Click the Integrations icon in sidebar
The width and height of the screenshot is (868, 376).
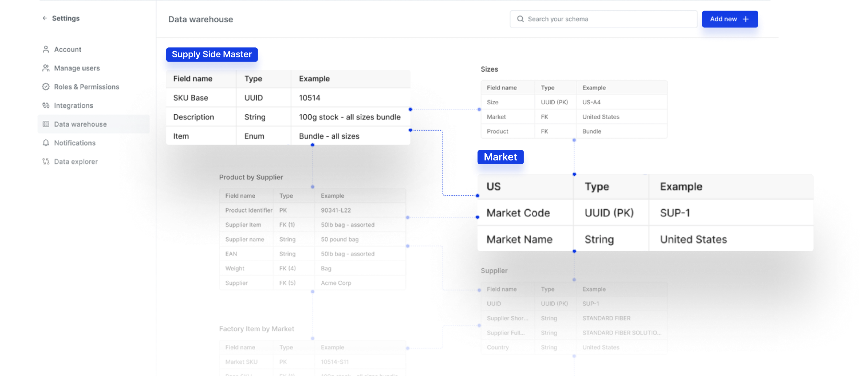46,106
